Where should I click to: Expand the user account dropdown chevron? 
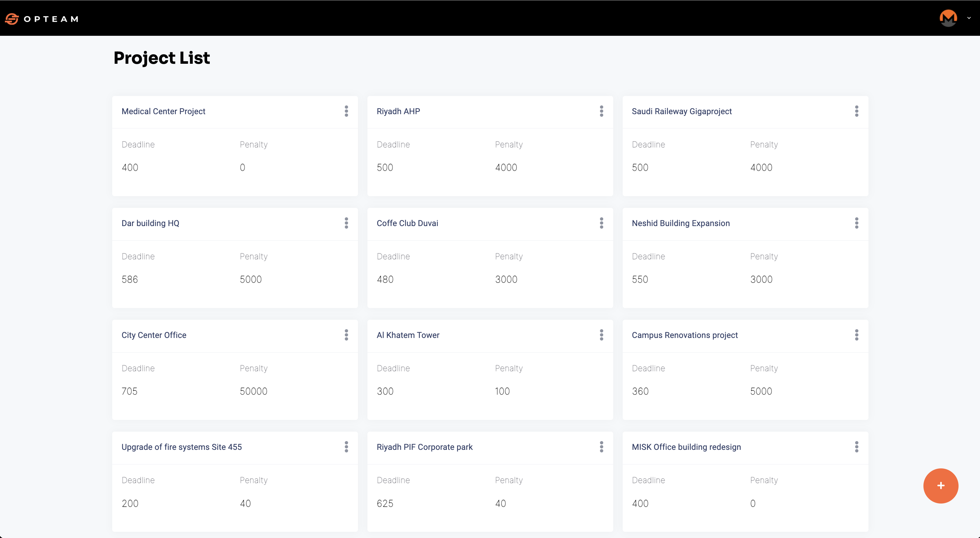pyautogui.click(x=969, y=18)
